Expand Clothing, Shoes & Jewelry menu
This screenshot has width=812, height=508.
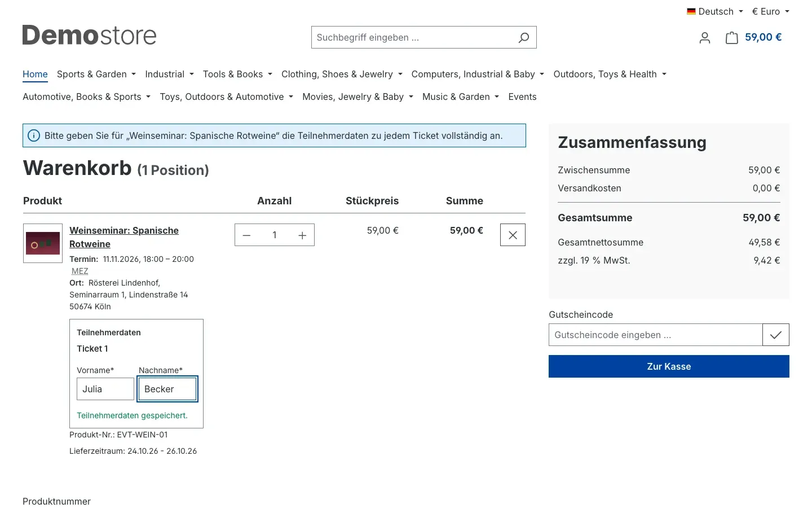coord(342,74)
